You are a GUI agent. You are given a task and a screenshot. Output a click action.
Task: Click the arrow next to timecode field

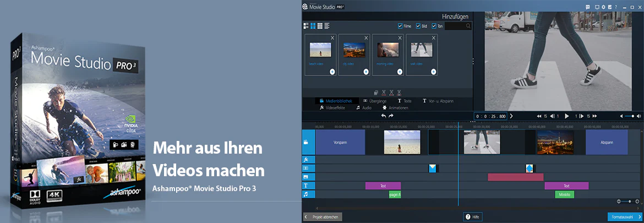point(511,116)
